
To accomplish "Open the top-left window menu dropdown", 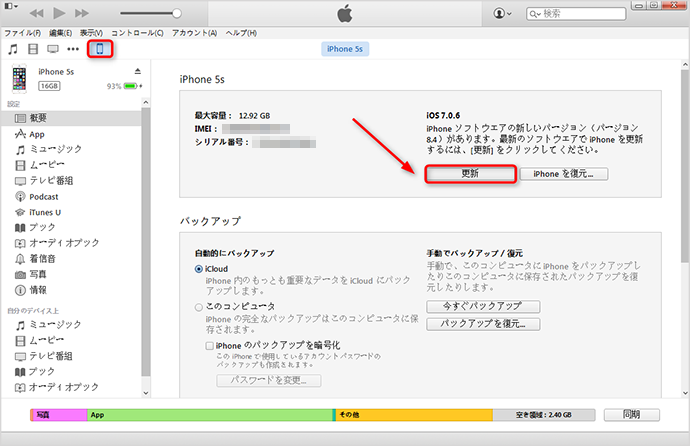I will [x=11, y=6].
